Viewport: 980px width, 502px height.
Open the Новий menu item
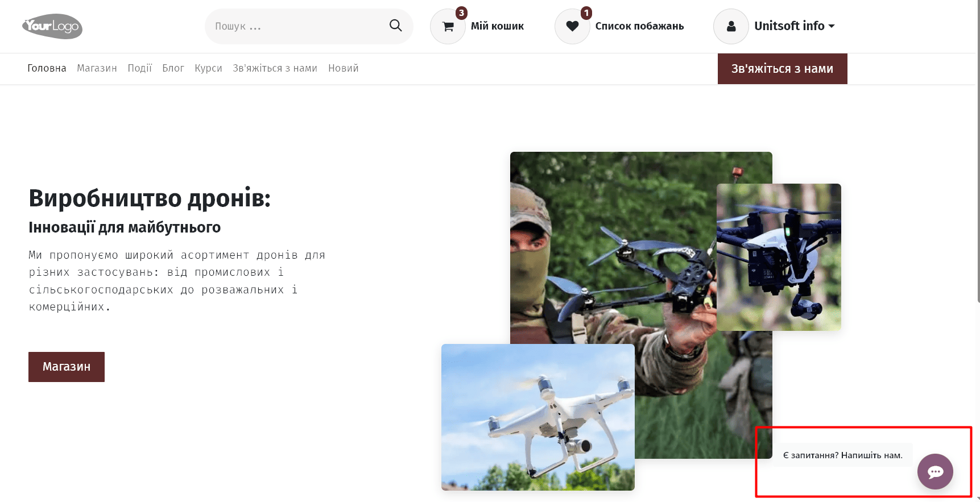tap(343, 68)
